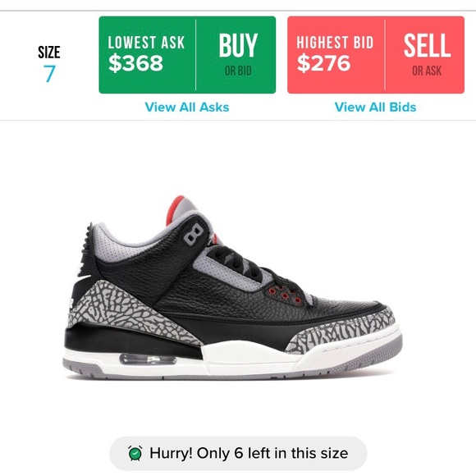Click the Hurry only 6 left banner
476x476 pixels.
[238, 453]
